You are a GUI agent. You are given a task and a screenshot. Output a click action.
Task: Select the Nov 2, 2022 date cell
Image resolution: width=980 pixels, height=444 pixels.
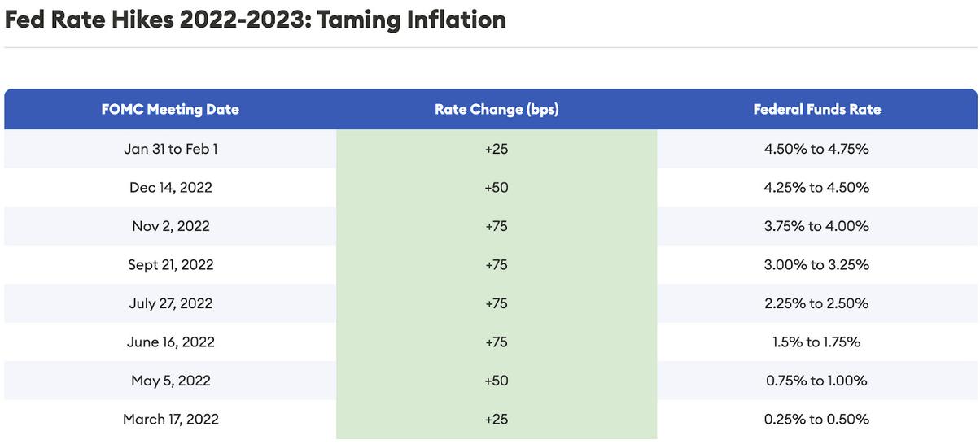[171, 226]
